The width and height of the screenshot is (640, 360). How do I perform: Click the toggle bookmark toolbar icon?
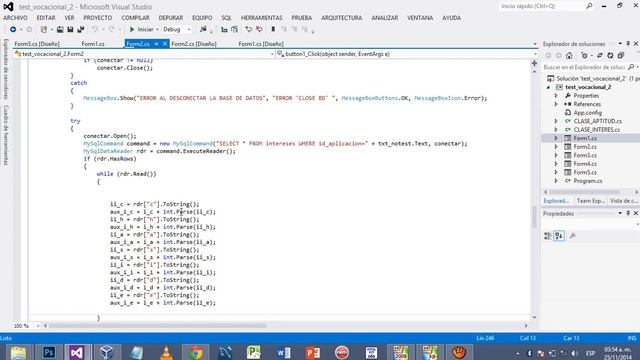[x=273, y=29]
